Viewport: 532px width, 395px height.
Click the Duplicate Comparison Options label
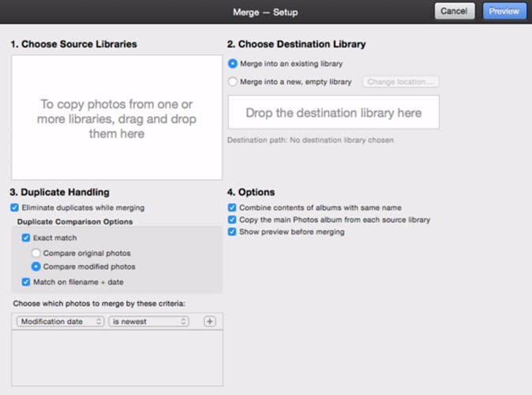point(75,222)
